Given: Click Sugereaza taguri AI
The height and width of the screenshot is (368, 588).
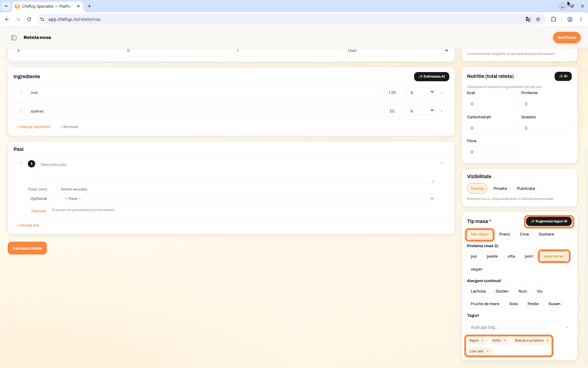Looking at the screenshot, I should tap(549, 221).
